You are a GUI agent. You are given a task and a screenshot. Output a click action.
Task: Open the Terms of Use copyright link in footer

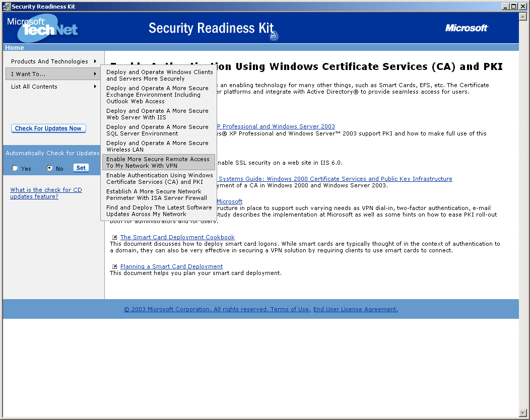217,309
